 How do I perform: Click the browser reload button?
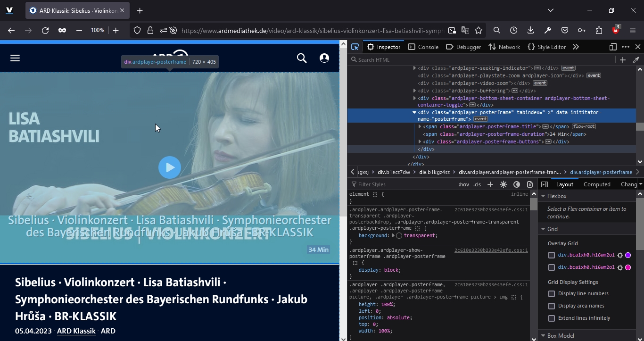[45, 30]
